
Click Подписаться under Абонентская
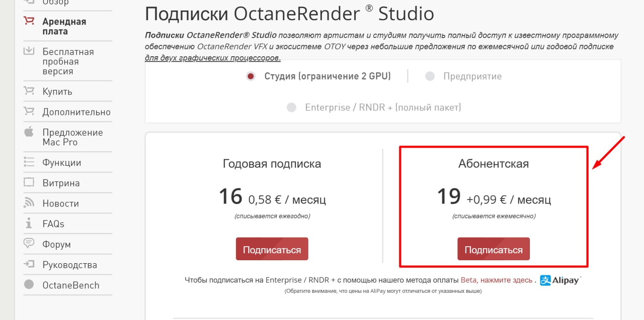(x=494, y=249)
